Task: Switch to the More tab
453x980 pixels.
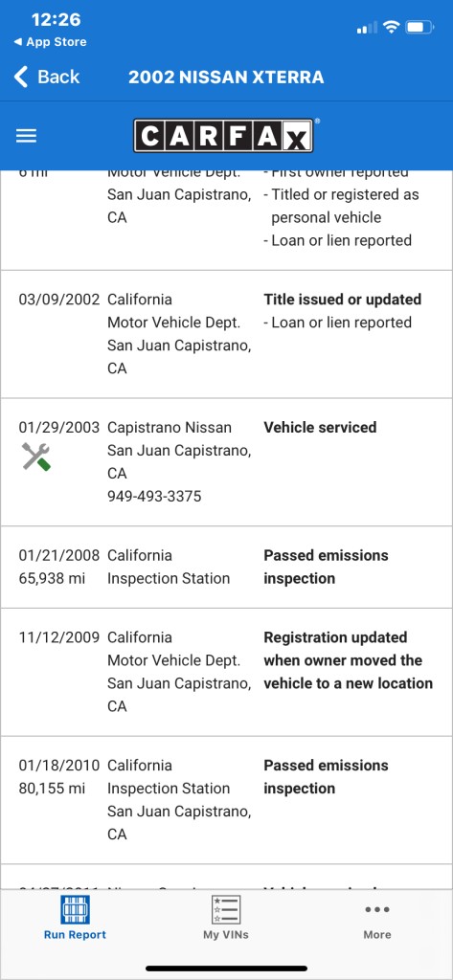Action: tap(377, 918)
